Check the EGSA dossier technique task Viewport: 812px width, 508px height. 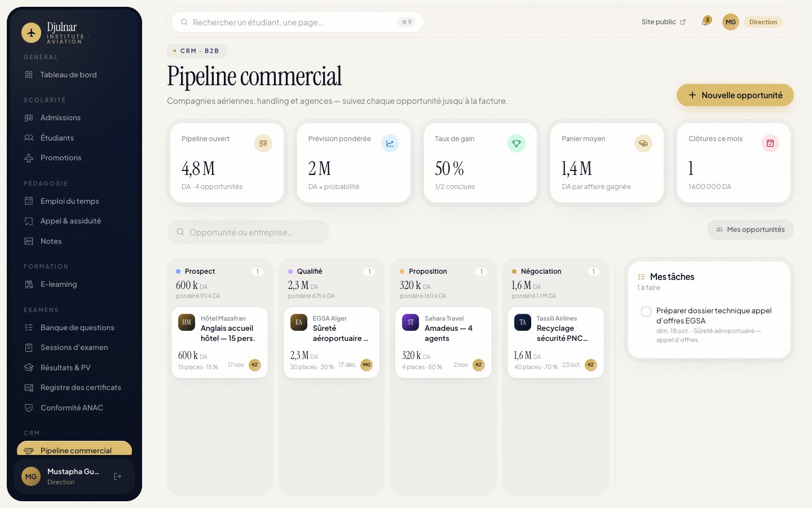coord(646,312)
